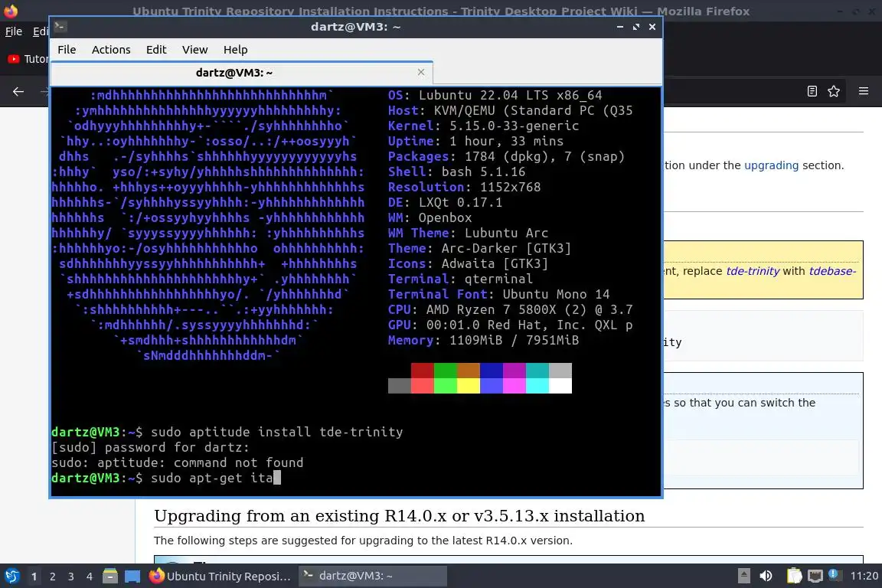Close the QTerminal window
Viewport: 882px width, 588px height.
[x=652, y=27]
